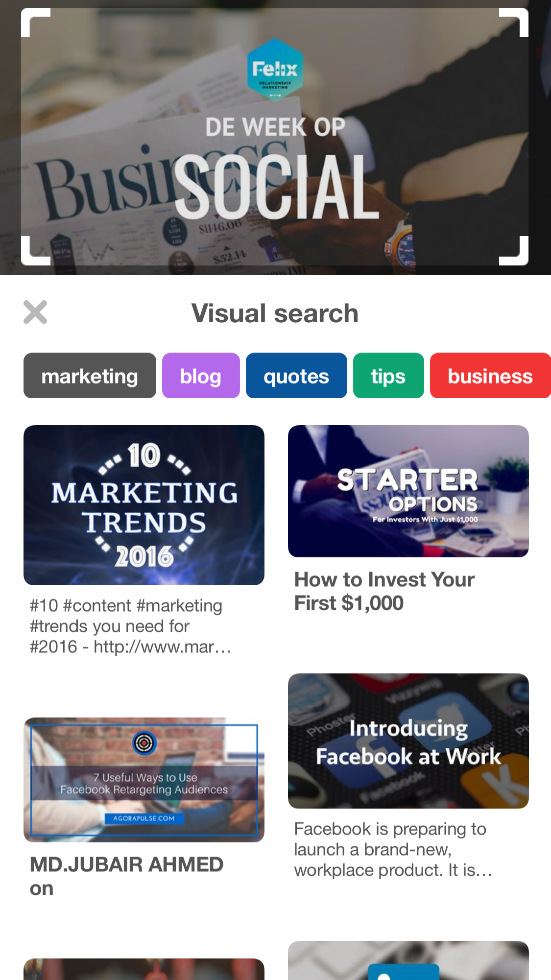
Task: Choose the green tips tag
Action: click(x=388, y=376)
